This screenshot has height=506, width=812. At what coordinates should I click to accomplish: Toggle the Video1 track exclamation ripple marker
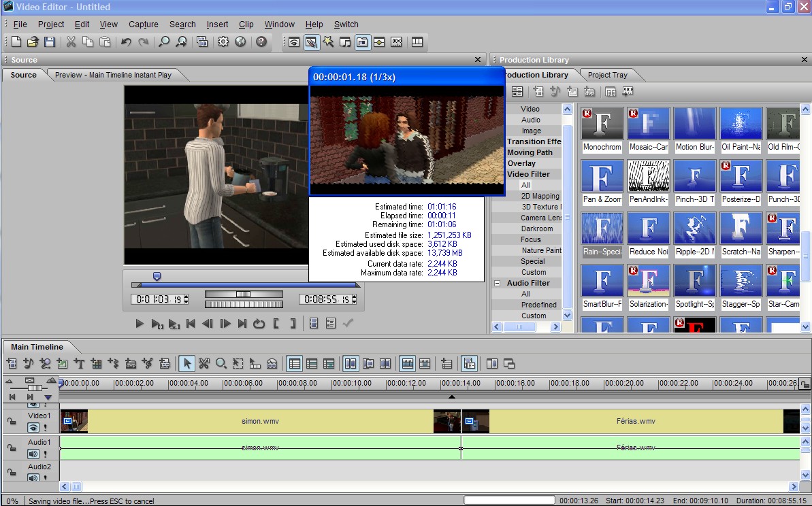click(46, 428)
